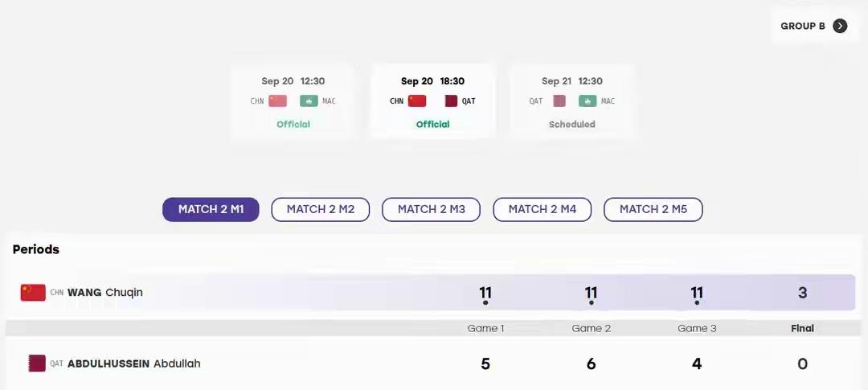
Task: Click Game 2 score dot under WANG's 11
Action: click(592, 303)
